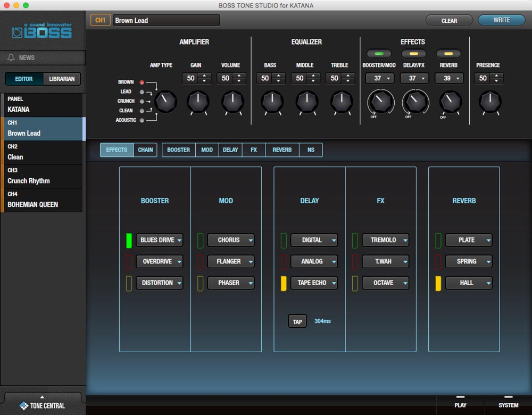
Task: Click the PRESENCE knob
Action: [489, 102]
